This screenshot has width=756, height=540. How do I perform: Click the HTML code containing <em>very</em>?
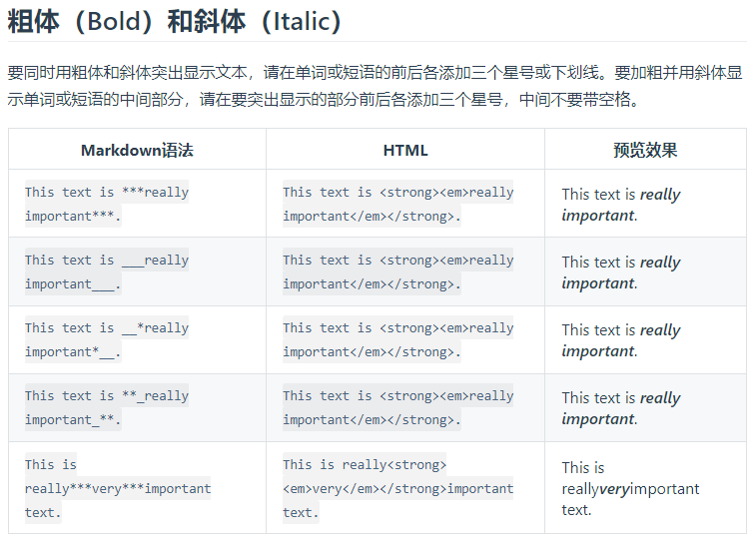[x=397, y=488]
